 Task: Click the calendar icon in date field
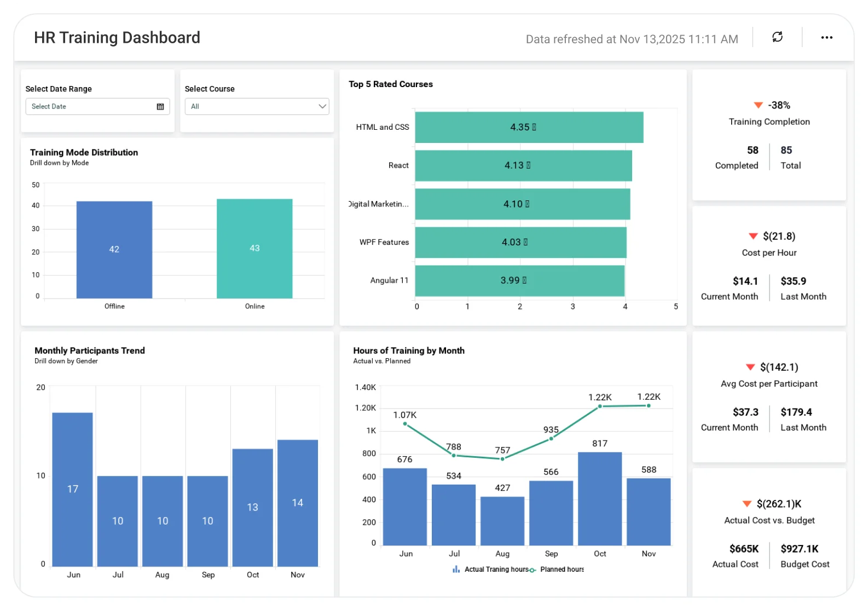(x=160, y=107)
